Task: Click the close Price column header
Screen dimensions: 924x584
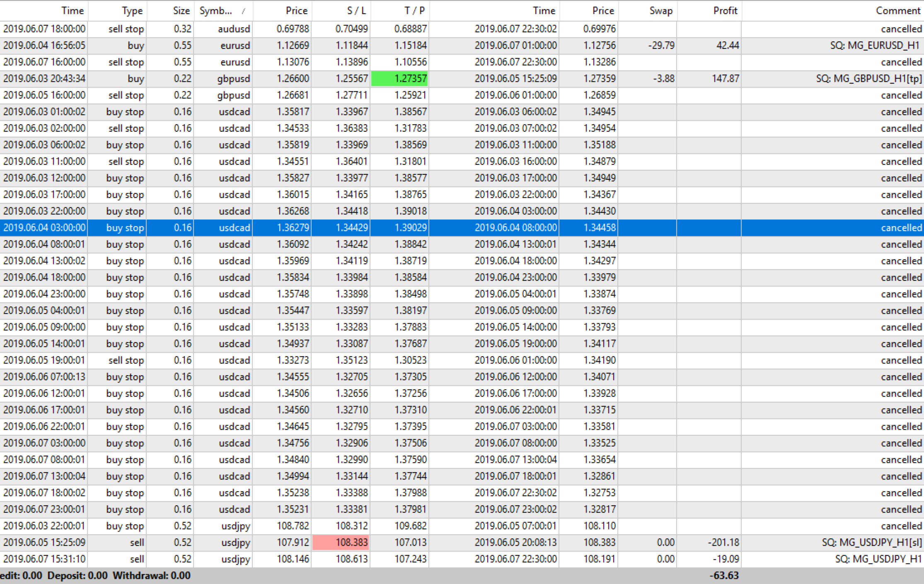Action: (x=603, y=11)
